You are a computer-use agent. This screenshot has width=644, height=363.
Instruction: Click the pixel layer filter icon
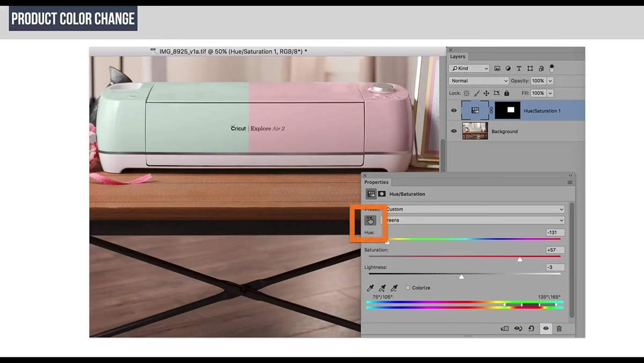coord(497,69)
